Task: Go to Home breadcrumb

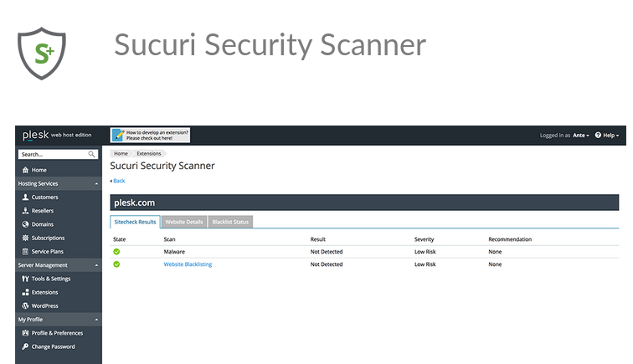Action: pyautogui.click(x=121, y=153)
